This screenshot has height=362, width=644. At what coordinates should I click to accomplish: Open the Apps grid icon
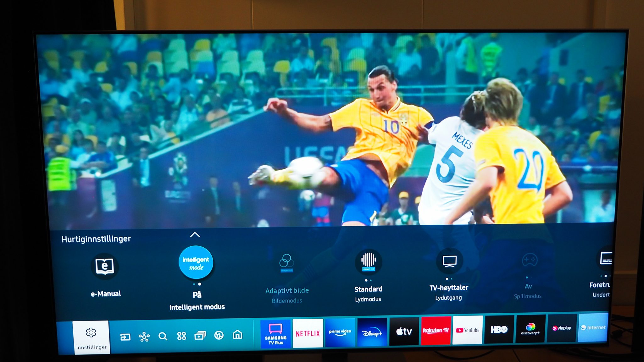[181, 336]
